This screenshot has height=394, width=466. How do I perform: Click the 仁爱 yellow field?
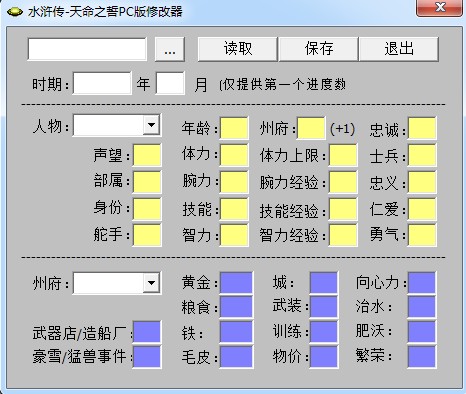click(422, 209)
